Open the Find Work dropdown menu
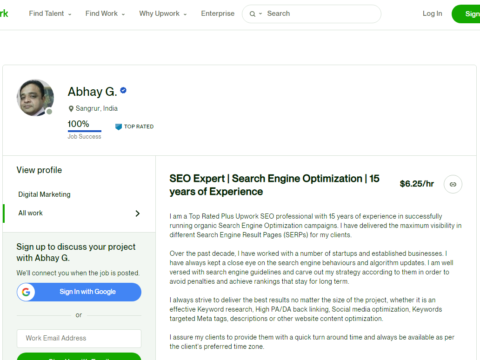The image size is (480, 360). [x=105, y=14]
